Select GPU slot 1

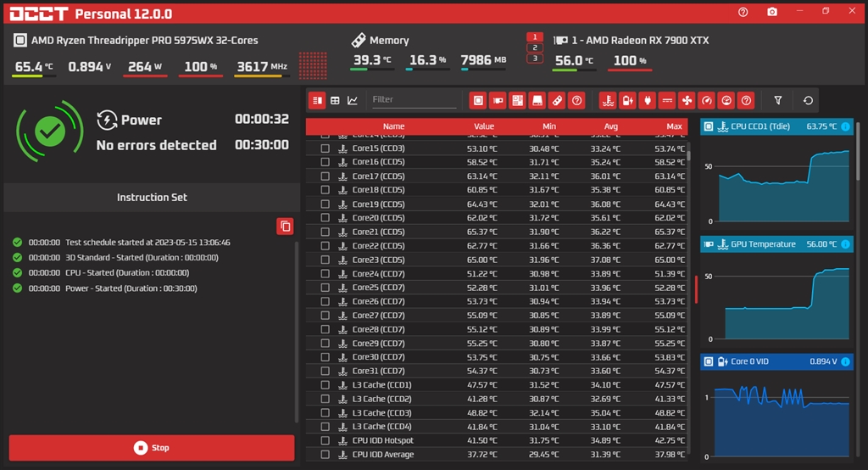(x=535, y=36)
